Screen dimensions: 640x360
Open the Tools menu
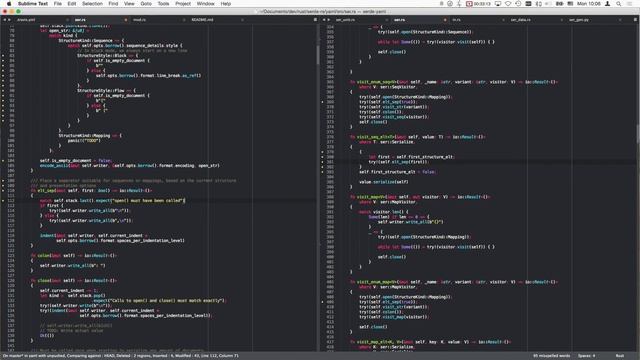[x=163, y=4]
